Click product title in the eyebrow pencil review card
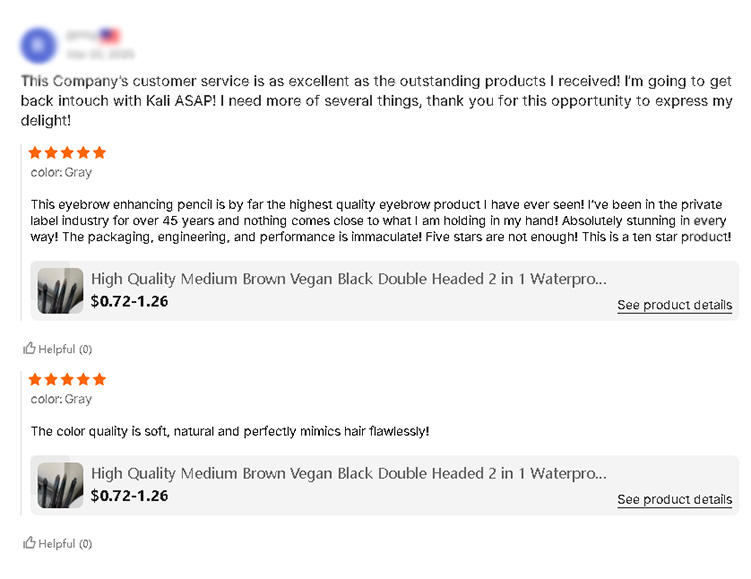The width and height of the screenshot is (751, 579). (348, 279)
